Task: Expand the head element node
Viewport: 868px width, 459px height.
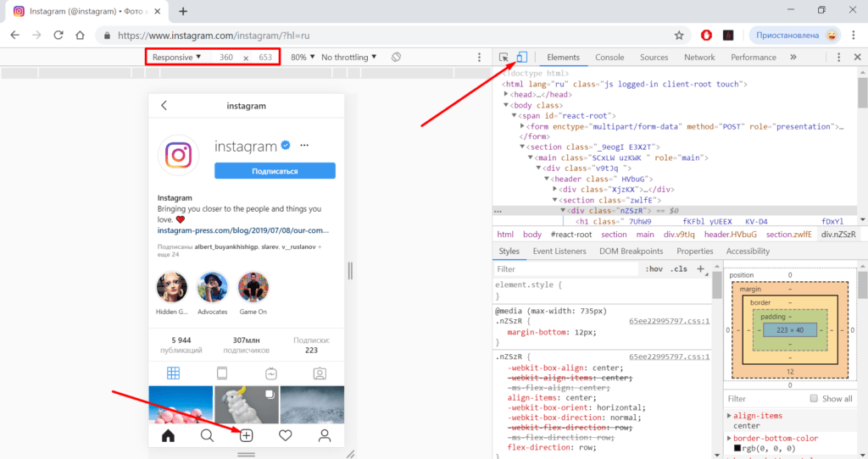Action: coord(506,95)
